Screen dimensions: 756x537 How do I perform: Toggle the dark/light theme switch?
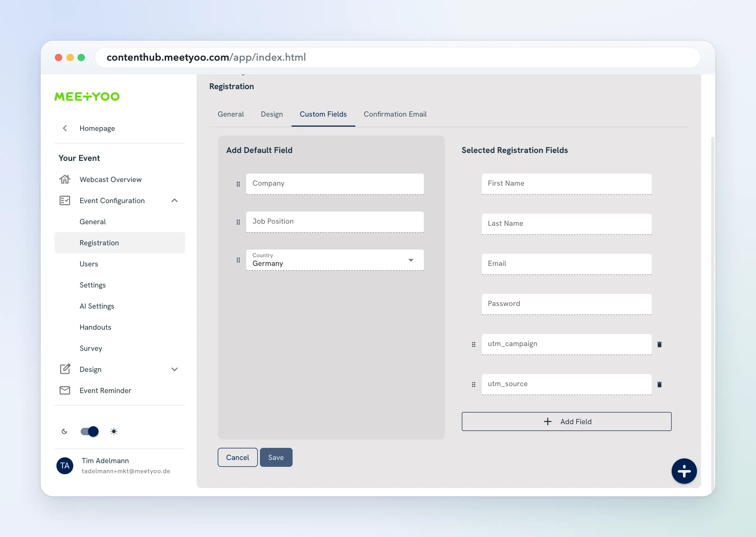90,431
